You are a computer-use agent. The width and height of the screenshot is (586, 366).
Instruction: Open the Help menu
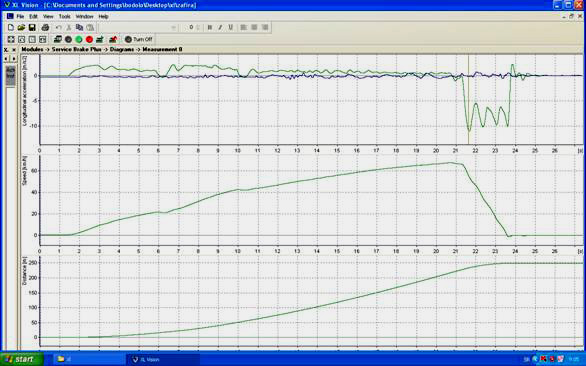(x=104, y=16)
